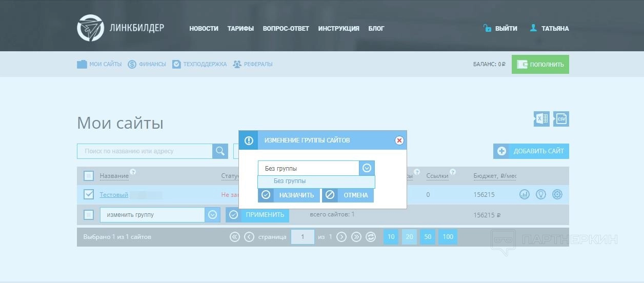Show 10 sites per page

391,237
